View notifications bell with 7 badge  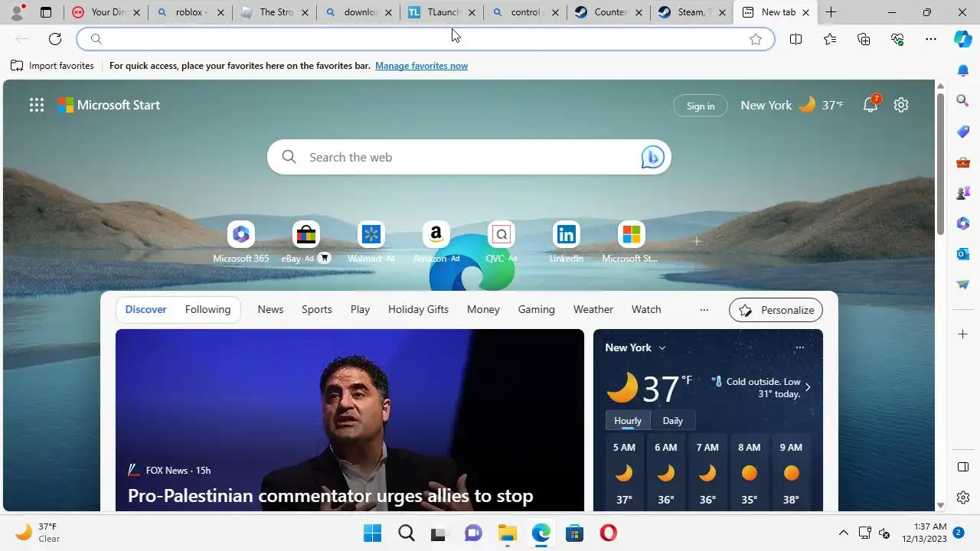[x=871, y=105]
